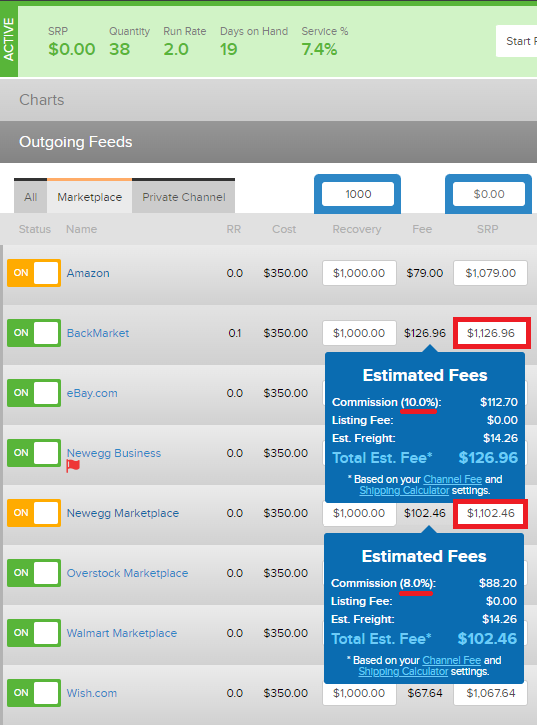This screenshot has width=537, height=726.
Task: Click the Wish.com recovery field $1,000.00
Action: point(359,693)
